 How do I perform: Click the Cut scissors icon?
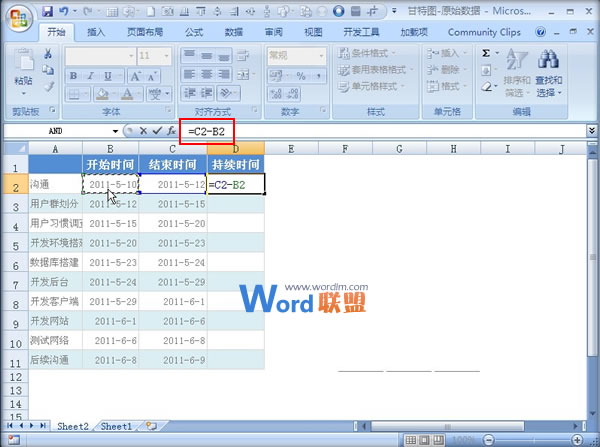48,54
